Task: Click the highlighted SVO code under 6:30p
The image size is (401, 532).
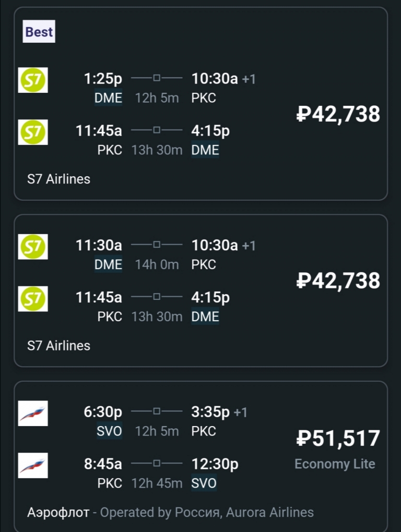Action: click(x=109, y=431)
